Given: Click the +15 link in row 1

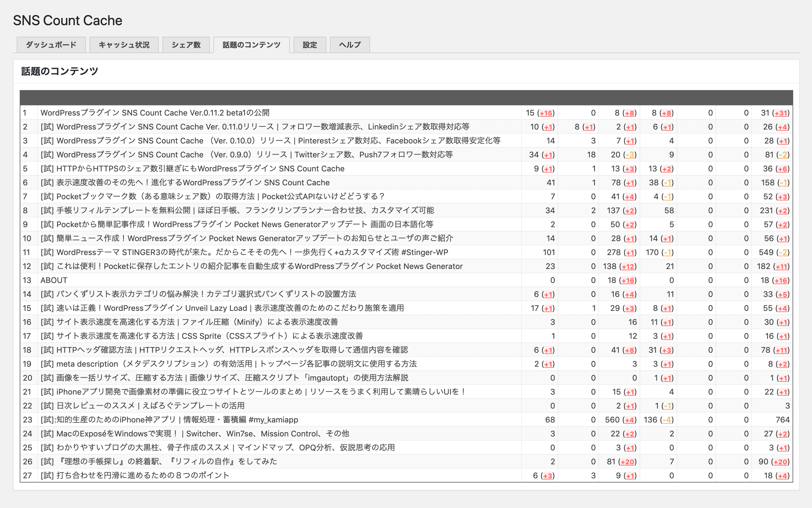Looking at the screenshot, I should (546, 113).
